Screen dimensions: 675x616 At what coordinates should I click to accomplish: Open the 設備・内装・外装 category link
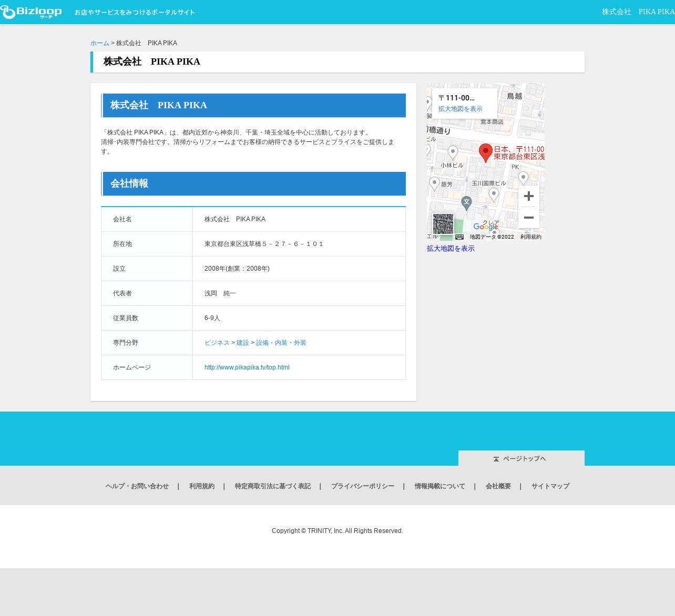(x=281, y=343)
